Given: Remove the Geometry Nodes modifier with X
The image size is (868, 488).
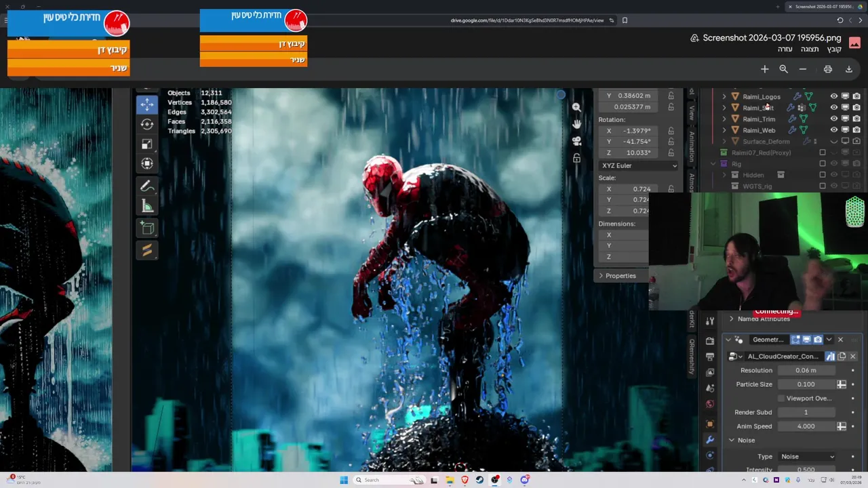Looking at the screenshot, I should click(x=840, y=340).
